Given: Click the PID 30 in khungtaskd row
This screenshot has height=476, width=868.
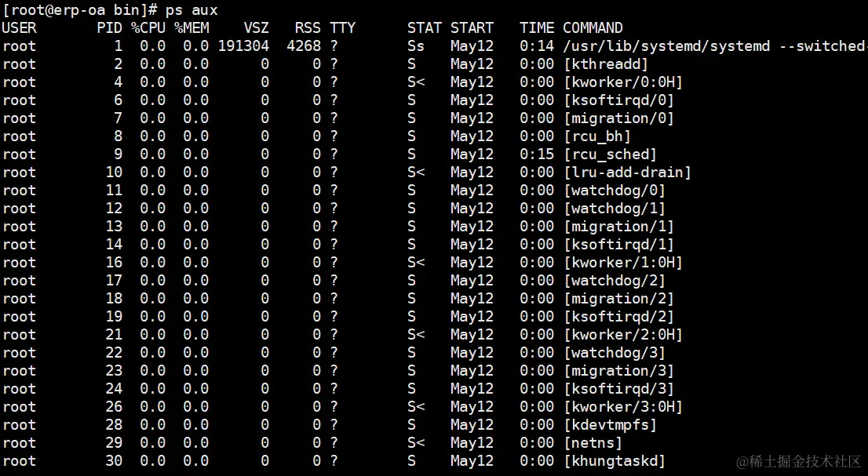Looking at the screenshot, I should tap(114, 461).
